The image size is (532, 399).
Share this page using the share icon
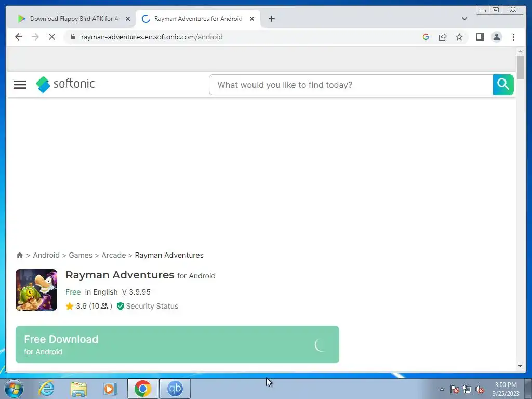click(x=443, y=37)
